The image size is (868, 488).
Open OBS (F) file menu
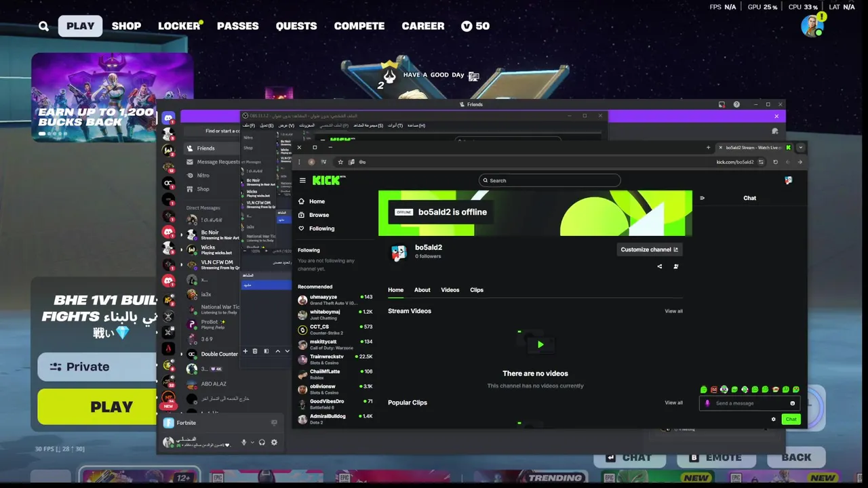pyautogui.click(x=249, y=125)
